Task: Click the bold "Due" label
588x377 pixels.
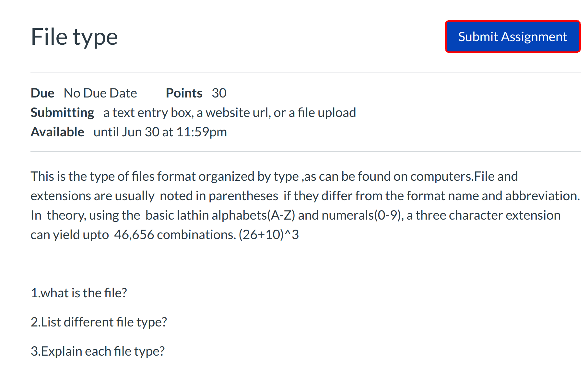Action: tap(42, 93)
